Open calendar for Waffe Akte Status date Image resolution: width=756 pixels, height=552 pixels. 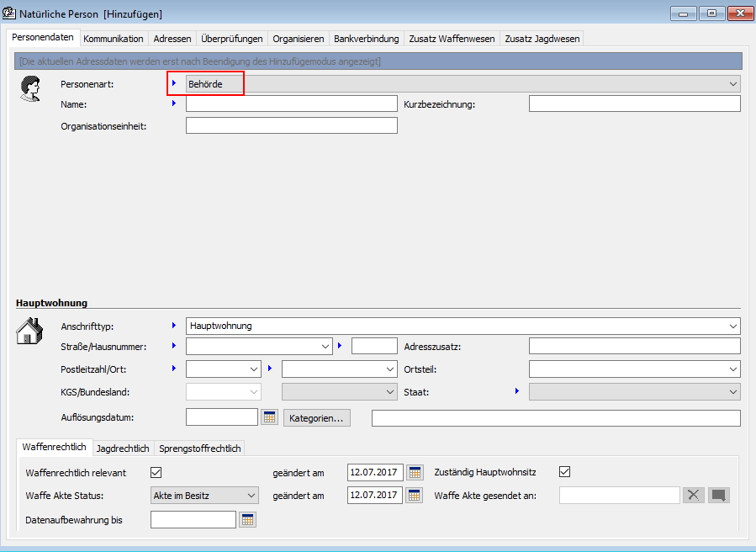point(415,496)
